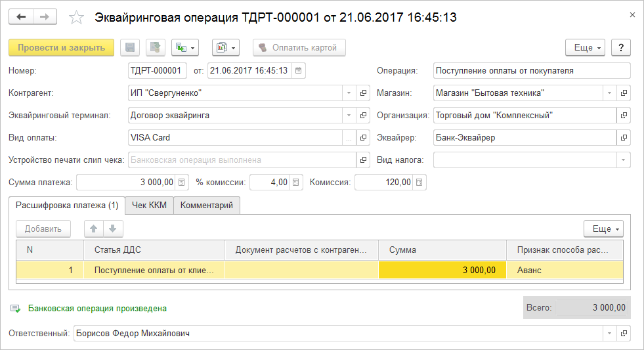Click the help question mark button
The height and width of the screenshot is (350, 644).
pos(621,47)
